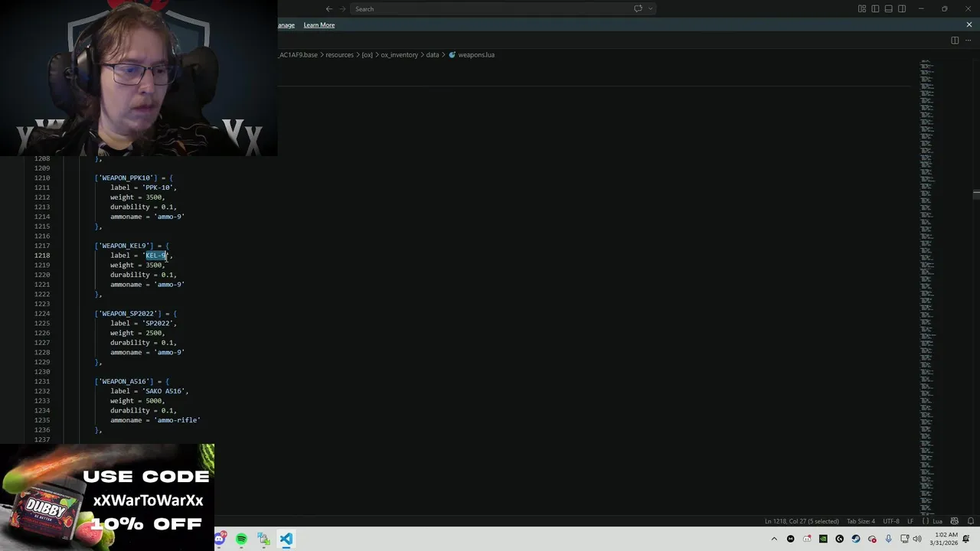Select the data breadcrumb segment

(433, 55)
